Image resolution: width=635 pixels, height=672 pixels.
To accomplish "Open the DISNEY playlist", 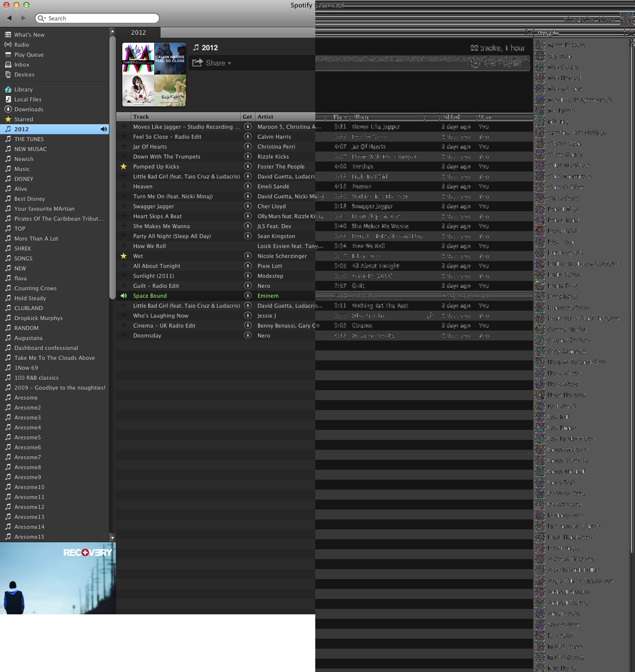I will point(24,179).
